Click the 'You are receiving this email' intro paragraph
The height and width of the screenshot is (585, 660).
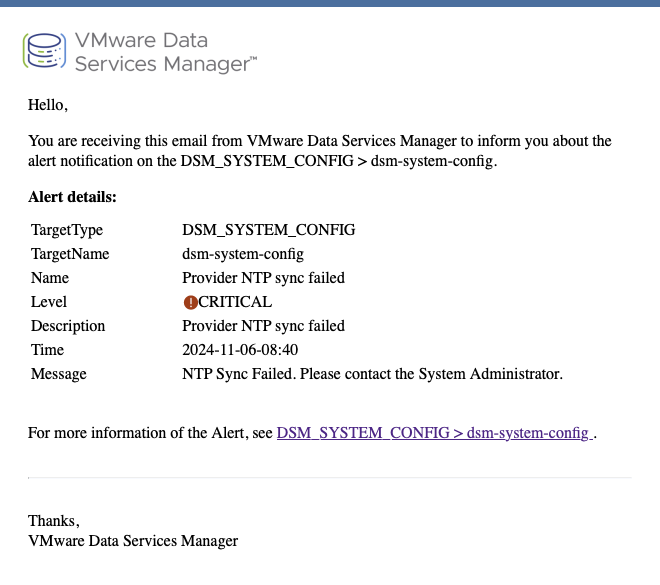(x=320, y=151)
